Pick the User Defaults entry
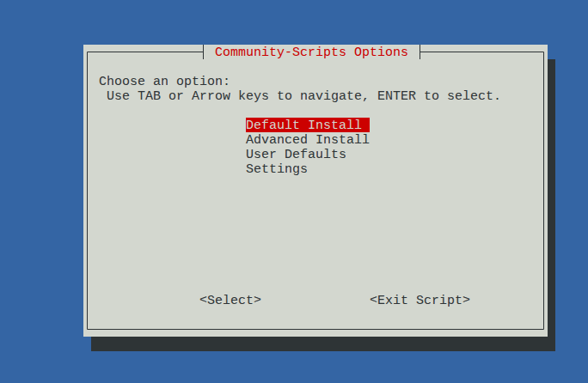 point(296,155)
